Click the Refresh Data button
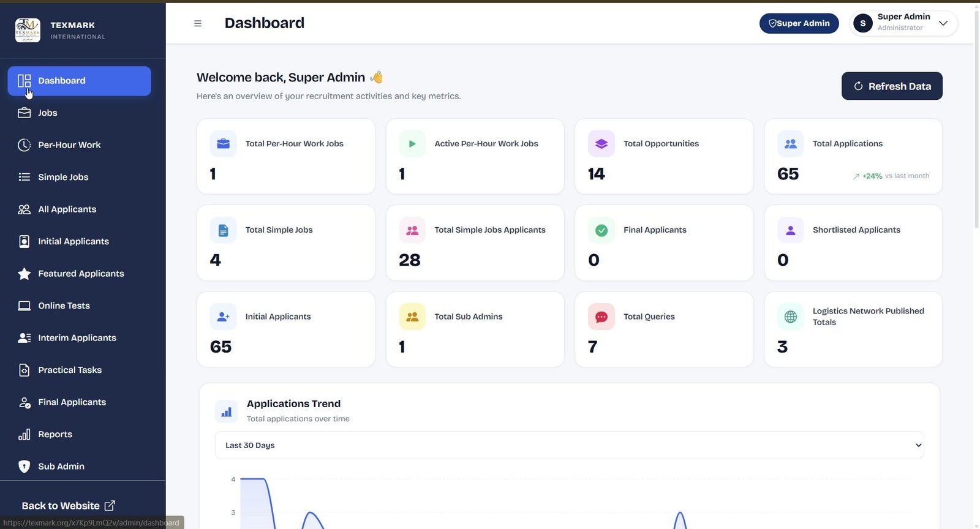980x529 pixels. click(x=892, y=86)
